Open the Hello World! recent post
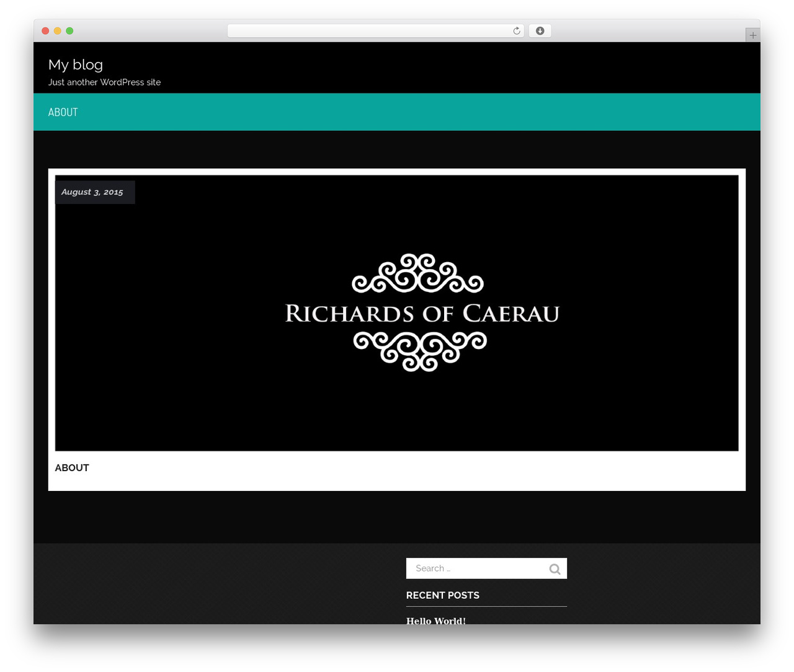Image resolution: width=794 pixels, height=672 pixels. pyautogui.click(x=436, y=621)
